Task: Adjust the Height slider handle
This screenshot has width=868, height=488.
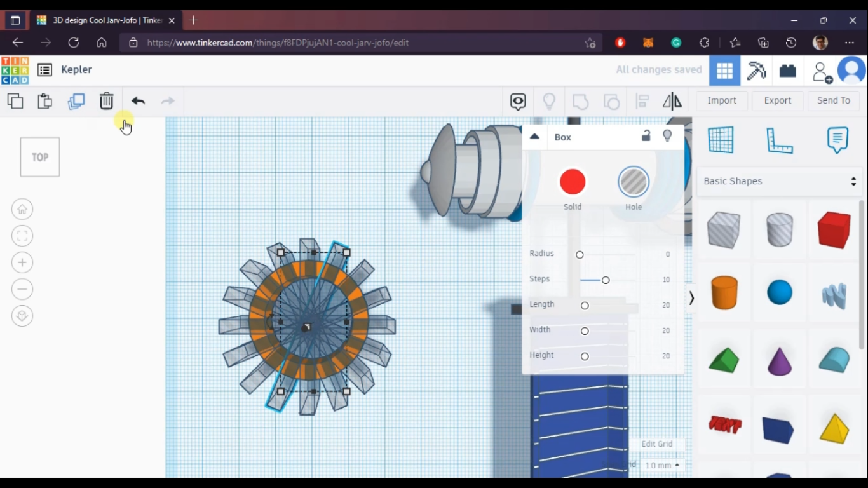Action: (585, 356)
